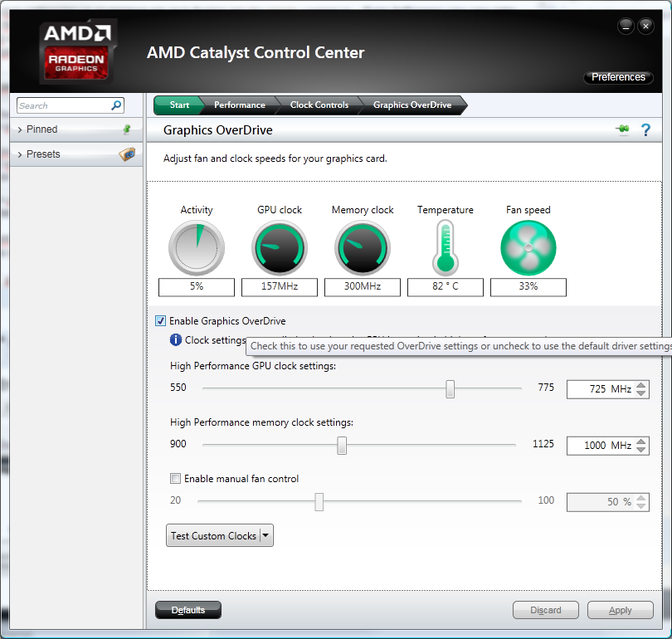The height and width of the screenshot is (639, 672).
Task: Increase memory clock MHz with up arrow
Action: pos(640,441)
